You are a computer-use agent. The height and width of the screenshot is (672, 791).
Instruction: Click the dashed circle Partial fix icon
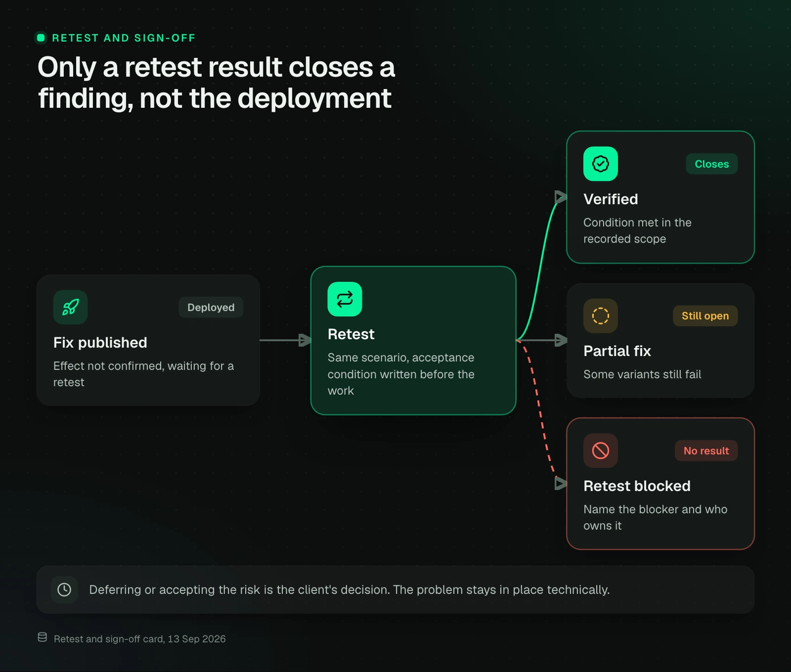pos(601,315)
